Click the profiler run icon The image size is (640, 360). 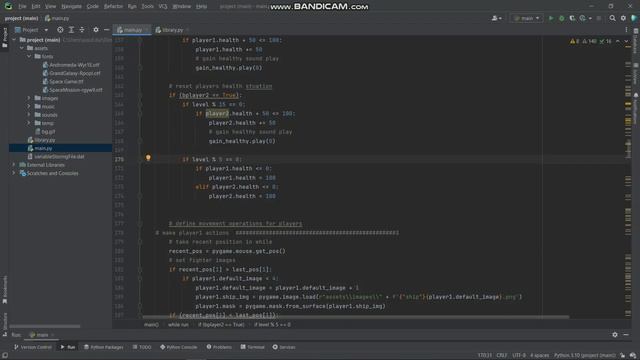tap(582, 18)
